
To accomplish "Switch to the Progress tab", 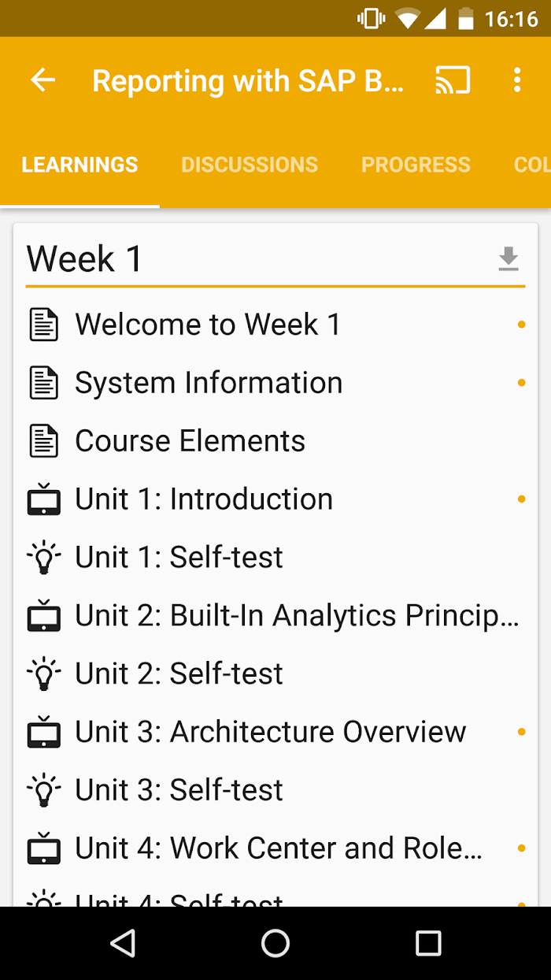I will 416,165.
